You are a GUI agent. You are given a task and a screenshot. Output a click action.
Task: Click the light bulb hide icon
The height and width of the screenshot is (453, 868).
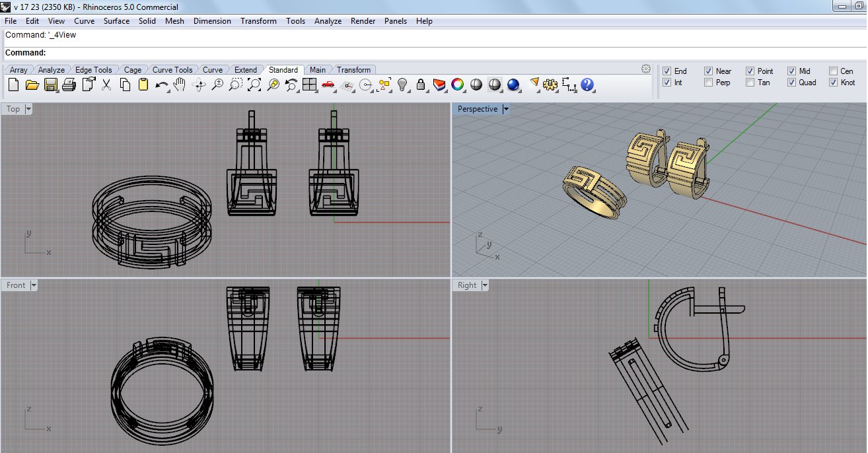point(402,85)
